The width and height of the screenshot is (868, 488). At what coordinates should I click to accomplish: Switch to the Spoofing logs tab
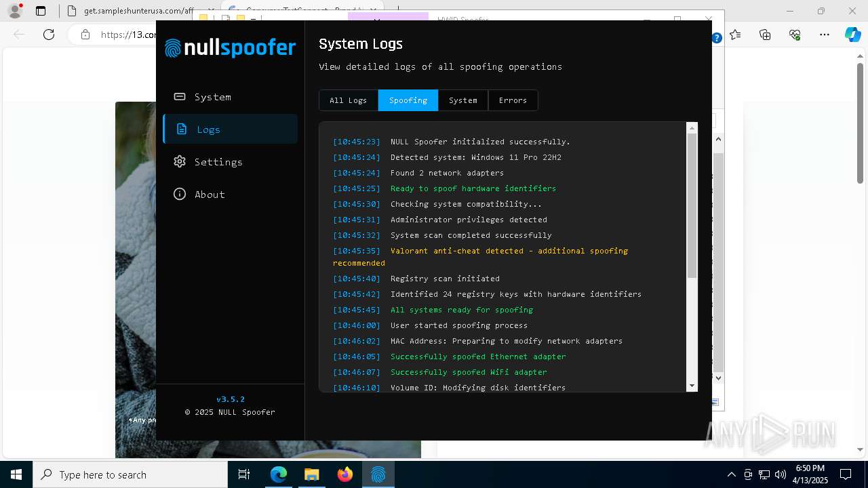click(408, 100)
